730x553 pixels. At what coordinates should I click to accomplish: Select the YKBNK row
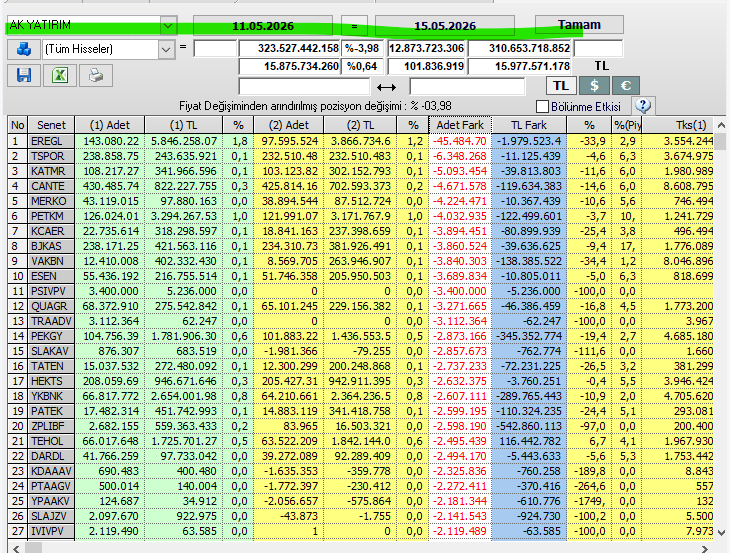(x=360, y=396)
